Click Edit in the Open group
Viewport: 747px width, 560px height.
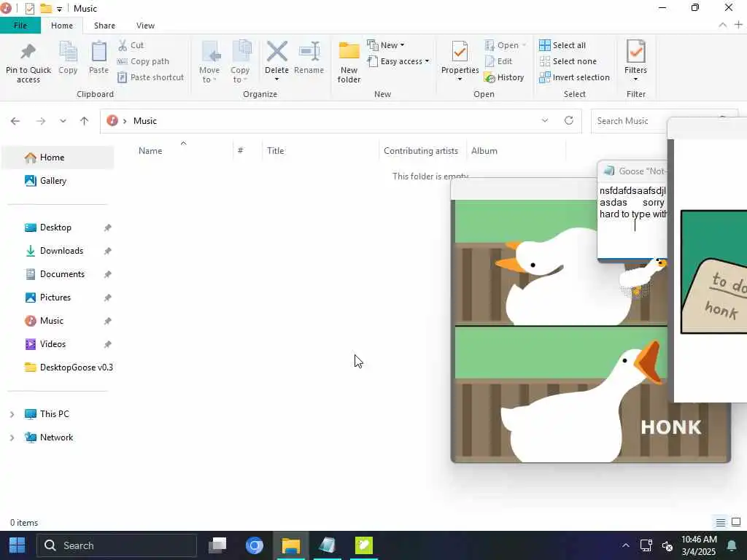click(498, 61)
